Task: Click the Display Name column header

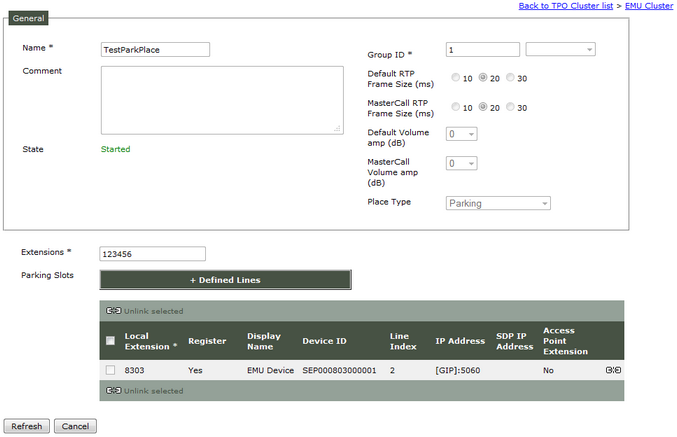Action: (x=264, y=341)
